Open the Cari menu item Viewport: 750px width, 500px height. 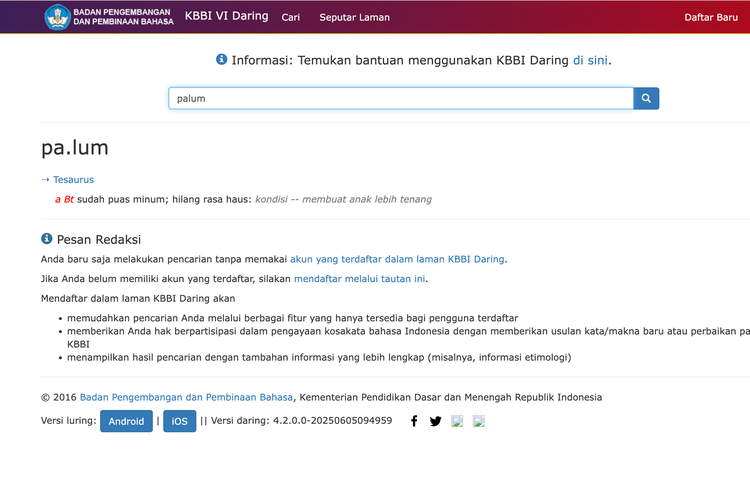290,17
